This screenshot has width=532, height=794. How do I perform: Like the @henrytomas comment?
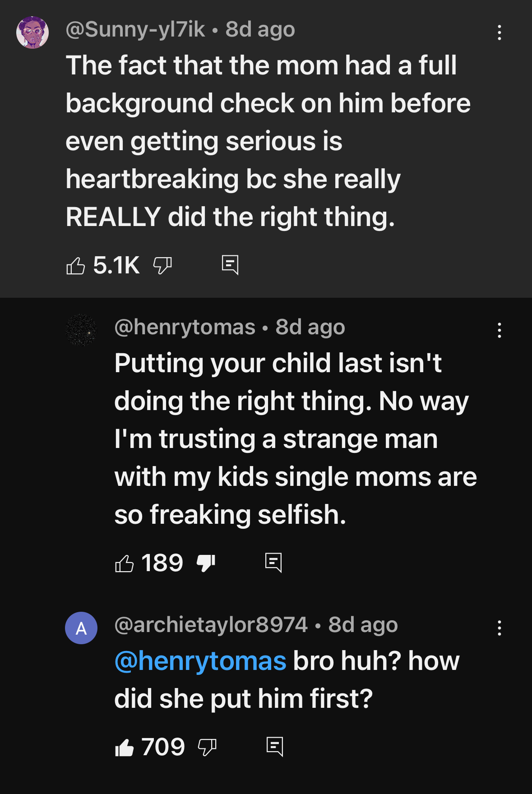(x=125, y=563)
